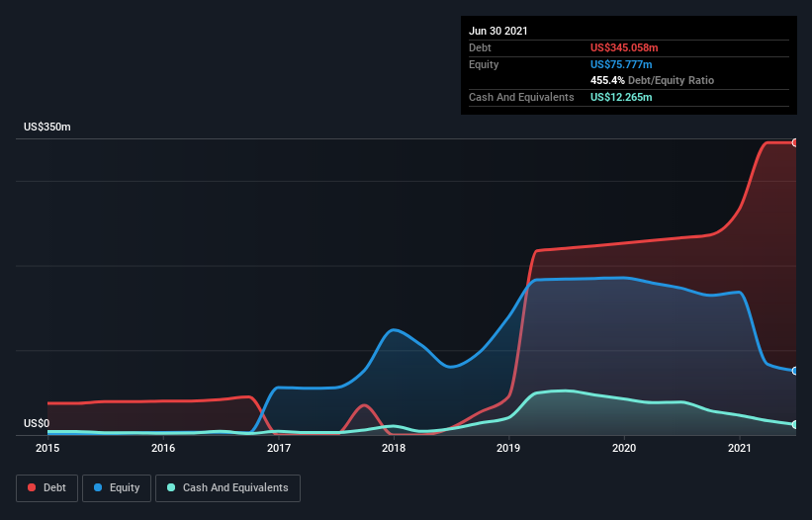Click the 2020 x-axis label
The image size is (812, 520).
tap(624, 448)
